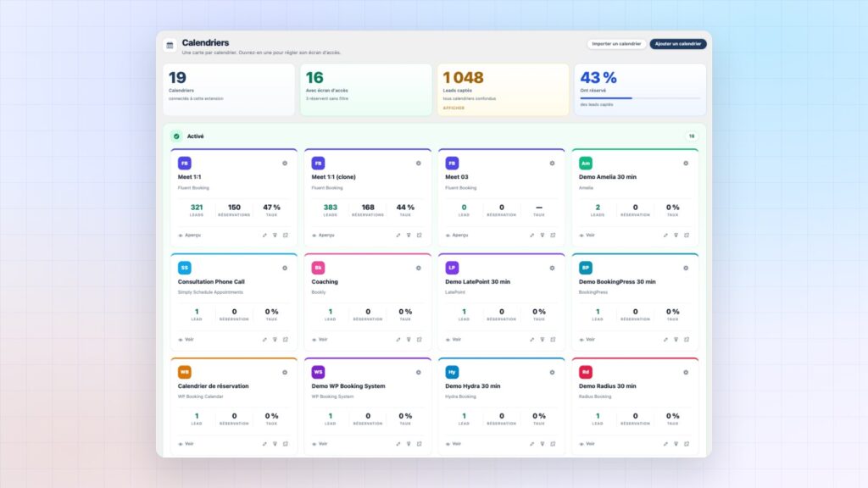Open settings gear on Demo Amelia 30 min card

(x=686, y=164)
